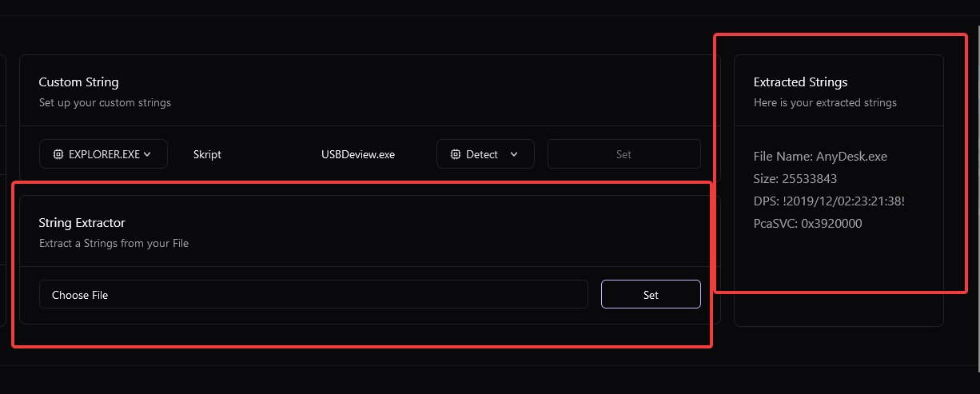Click "Set up your custom strings" subtitle
The width and height of the screenshot is (980, 394).
[105, 102]
